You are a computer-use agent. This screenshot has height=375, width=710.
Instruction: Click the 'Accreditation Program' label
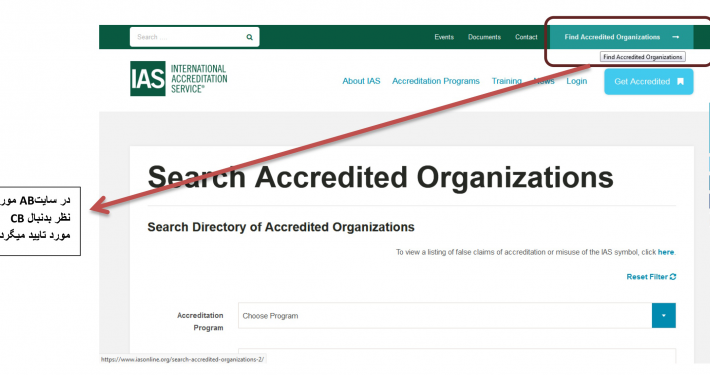[x=200, y=321]
